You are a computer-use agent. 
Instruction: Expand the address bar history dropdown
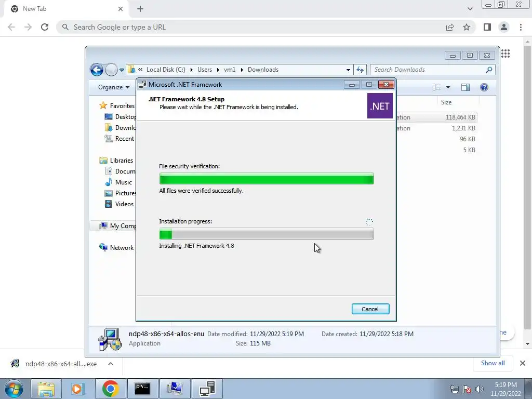coord(348,70)
